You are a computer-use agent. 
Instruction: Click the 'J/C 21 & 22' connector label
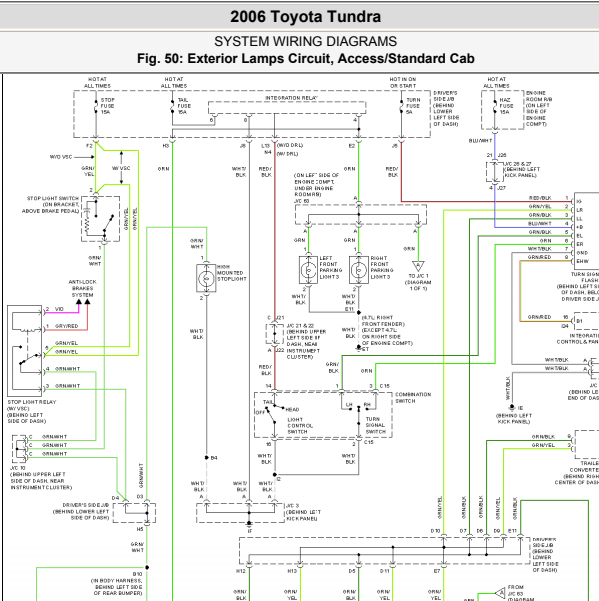[300, 326]
